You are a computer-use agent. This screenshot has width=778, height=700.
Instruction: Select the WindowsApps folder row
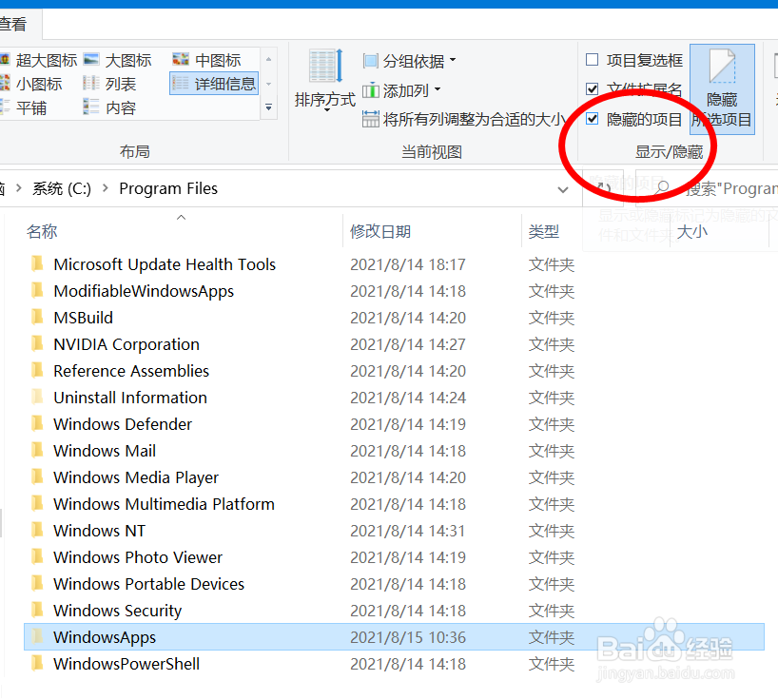tap(394, 637)
